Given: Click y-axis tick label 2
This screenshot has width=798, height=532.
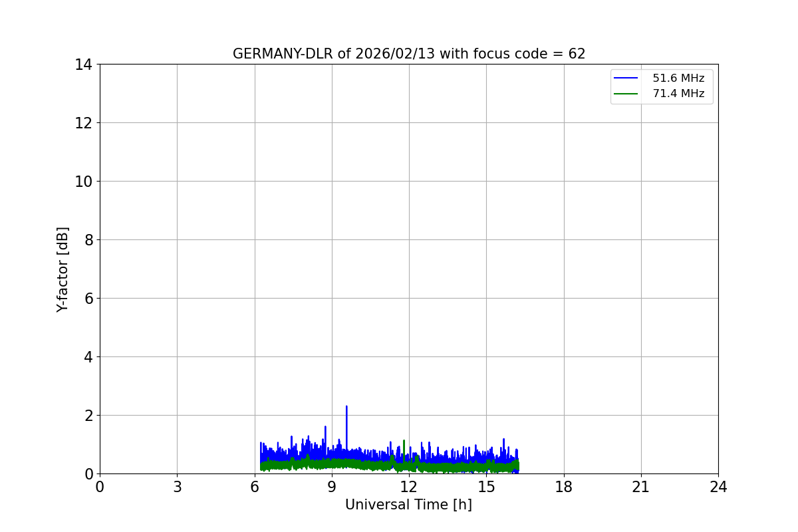Looking at the screenshot, I should coord(88,416).
